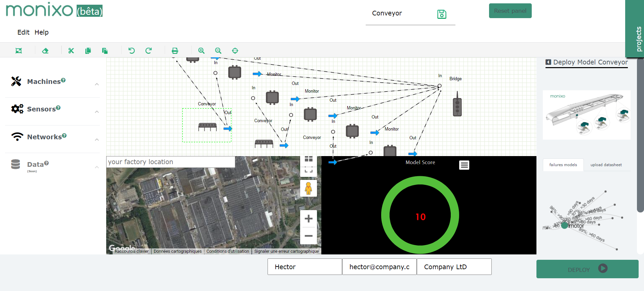This screenshot has height=291, width=644.
Task: Open the Model Score hamburger menu
Action: (464, 165)
